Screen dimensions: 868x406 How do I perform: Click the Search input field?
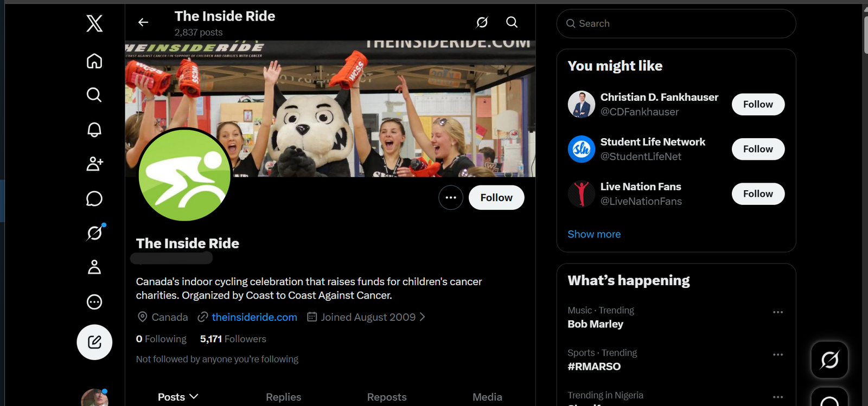pyautogui.click(x=676, y=23)
